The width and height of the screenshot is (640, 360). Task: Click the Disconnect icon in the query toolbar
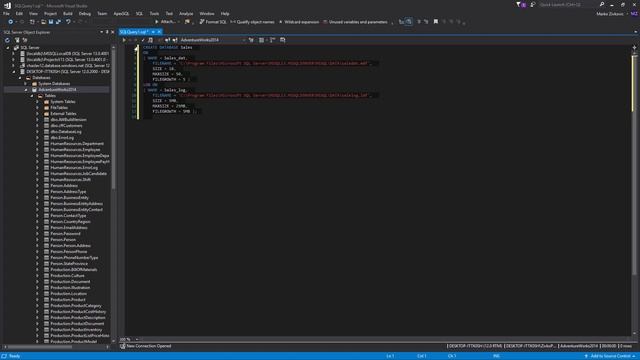pyautogui.click(x=175, y=40)
